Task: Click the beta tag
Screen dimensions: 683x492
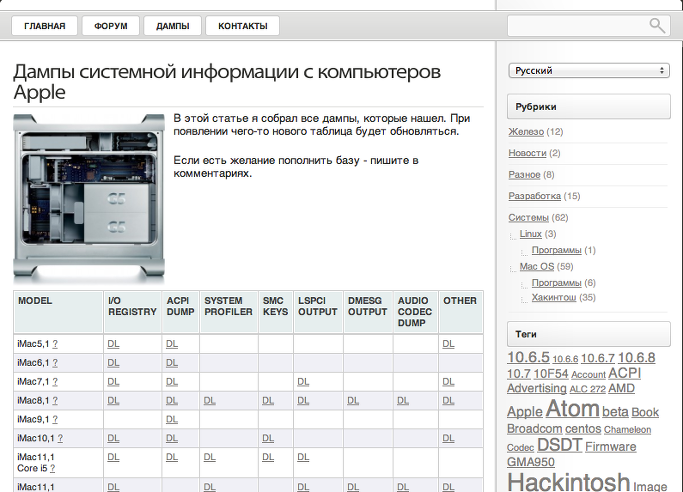Action: pyautogui.click(x=615, y=412)
